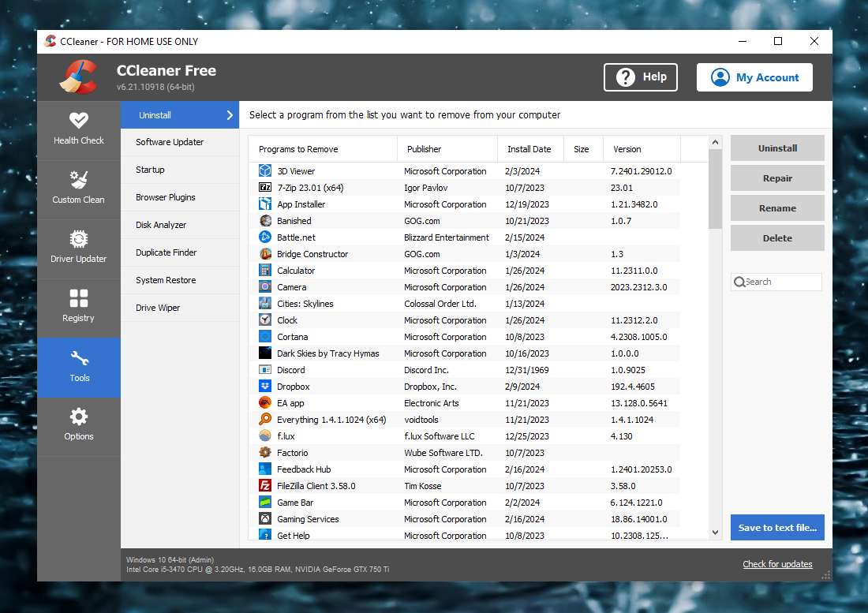
Task: Click the Cities: Skylines icon
Action: tap(265, 304)
